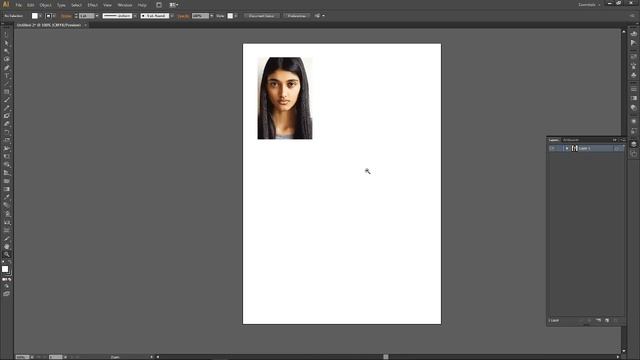Open the Color panel from dock

point(633,34)
